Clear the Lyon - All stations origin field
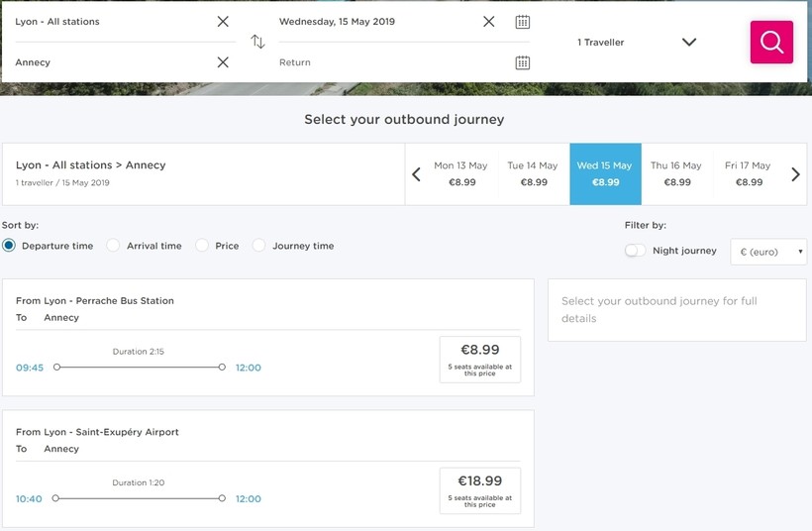This screenshot has width=812, height=531. click(223, 22)
